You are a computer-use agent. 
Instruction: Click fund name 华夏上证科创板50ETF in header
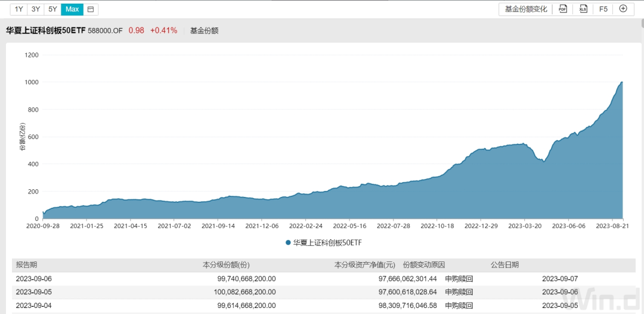(x=45, y=30)
